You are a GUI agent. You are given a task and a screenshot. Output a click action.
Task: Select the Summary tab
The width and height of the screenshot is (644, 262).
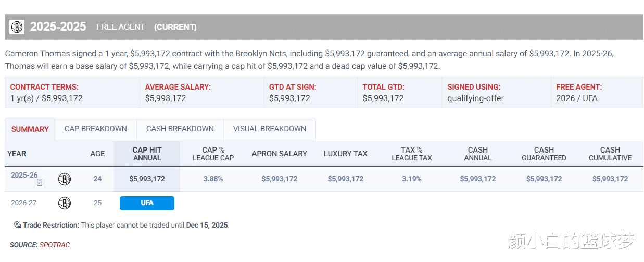30,129
